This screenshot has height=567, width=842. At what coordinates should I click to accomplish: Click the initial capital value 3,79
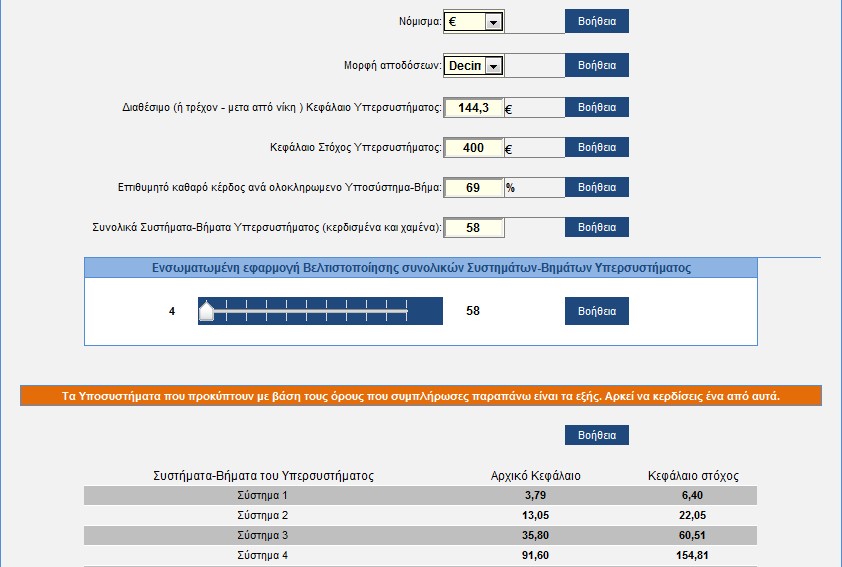click(535, 495)
